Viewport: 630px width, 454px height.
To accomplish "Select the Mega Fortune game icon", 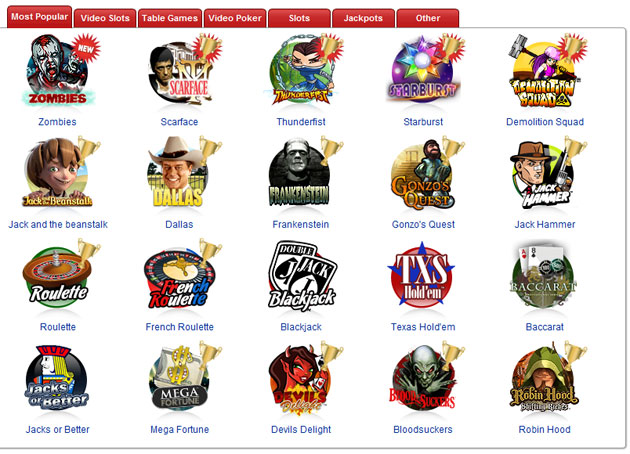I will click(183, 378).
